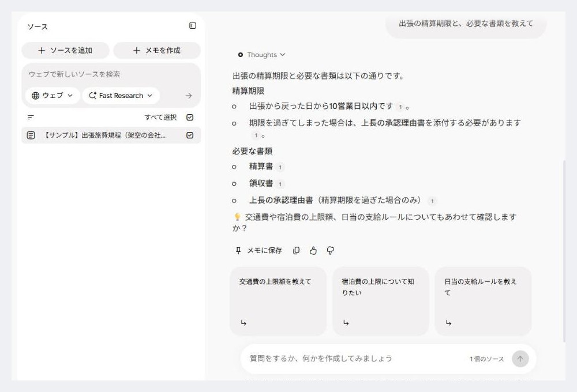Open the Fast Research mode dropdown

pos(121,96)
